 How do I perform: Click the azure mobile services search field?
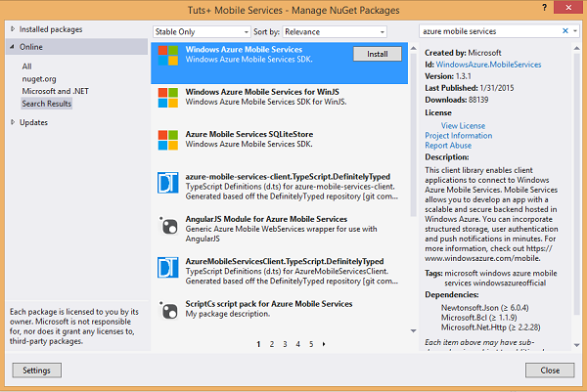coord(487,31)
